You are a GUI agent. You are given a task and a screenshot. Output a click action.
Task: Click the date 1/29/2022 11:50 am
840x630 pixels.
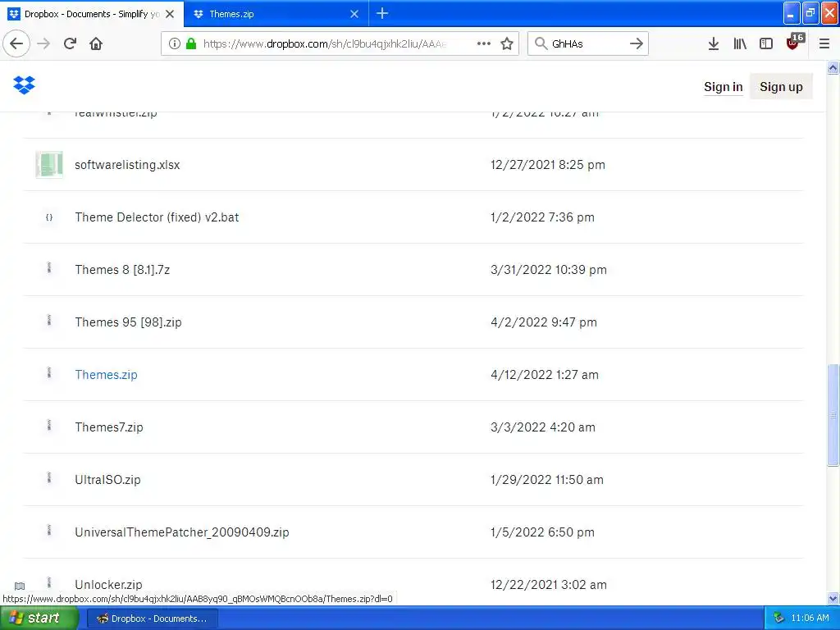coord(546,479)
